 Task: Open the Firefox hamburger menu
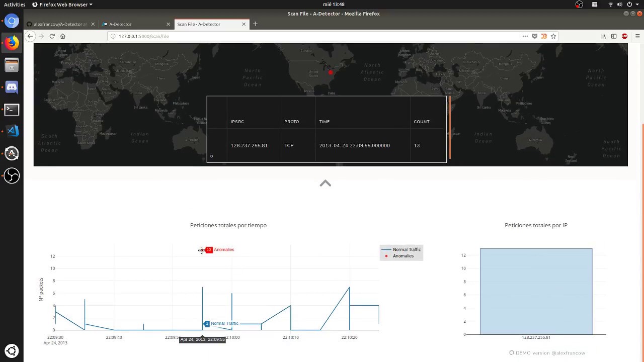point(637,36)
